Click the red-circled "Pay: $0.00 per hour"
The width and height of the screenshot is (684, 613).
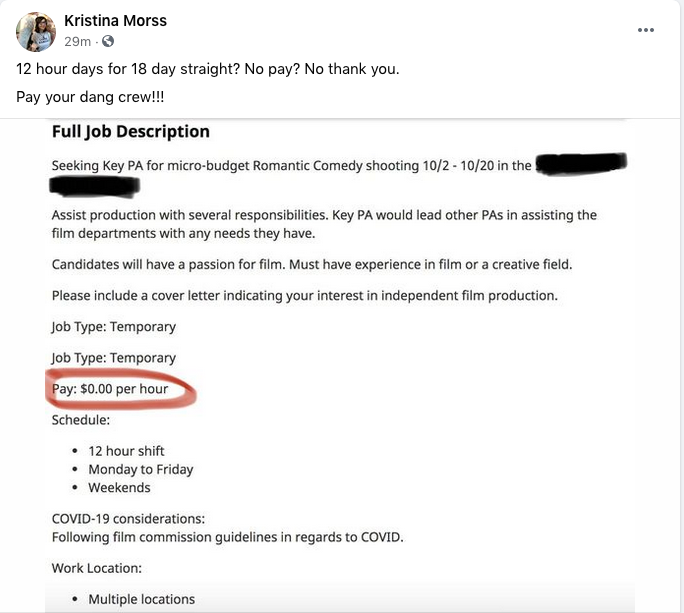[x=111, y=388]
